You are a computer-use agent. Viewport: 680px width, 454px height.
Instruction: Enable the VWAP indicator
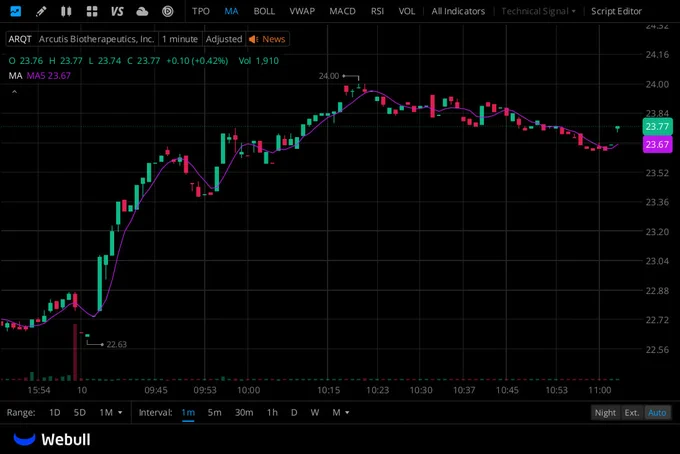pos(302,11)
